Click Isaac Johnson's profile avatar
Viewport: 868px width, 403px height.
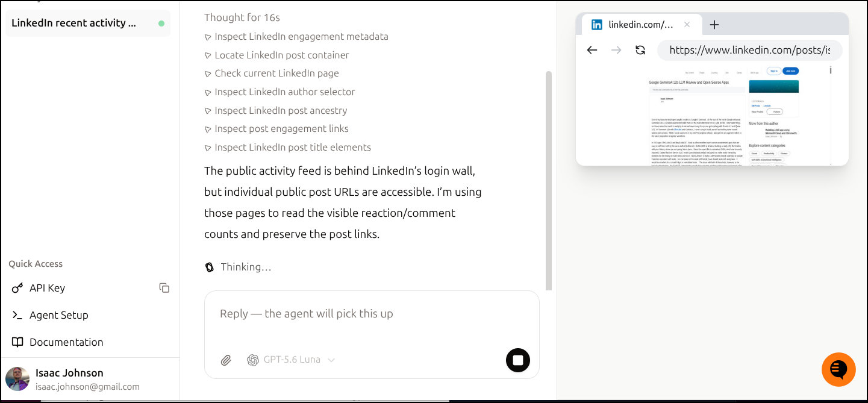click(17, 379)
